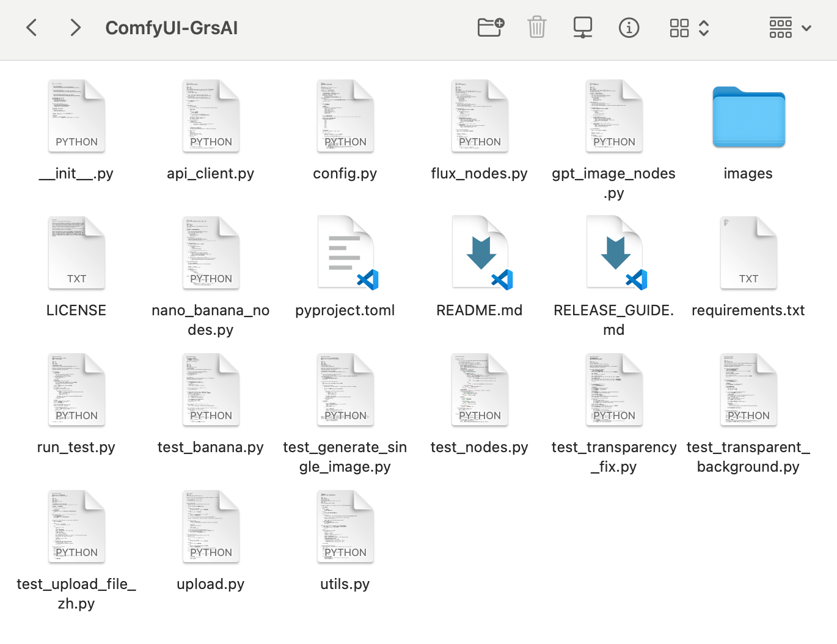Click the "__init__.py" file name
The height and width of the screenshot is (644, 837).
pyautogui.click(x=76, y=174)
